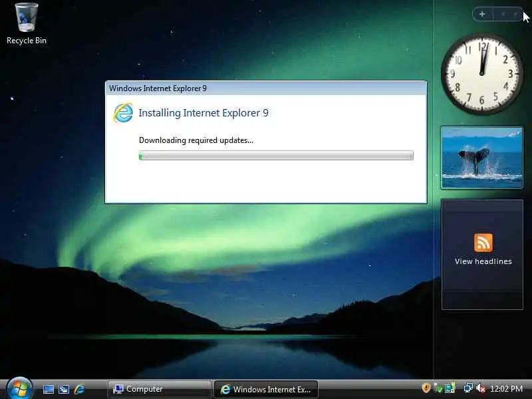532x399 pixels.
Task: Click the Installing Internet Explorer 9 heading
Action: pyautogui.click(x=203, y=112)
